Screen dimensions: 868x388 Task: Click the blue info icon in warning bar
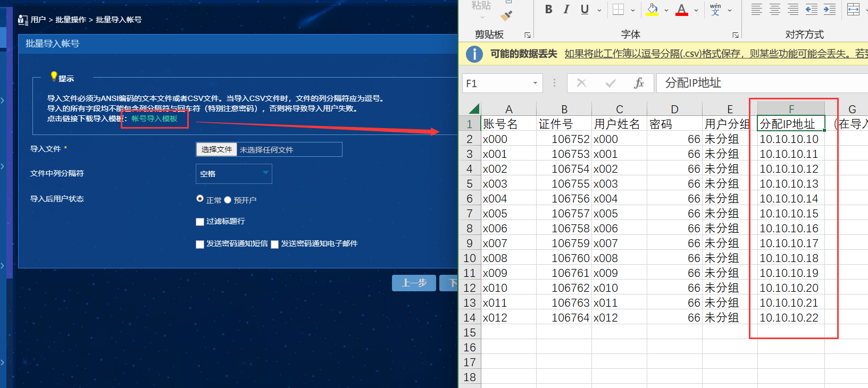tap(474, 54)
